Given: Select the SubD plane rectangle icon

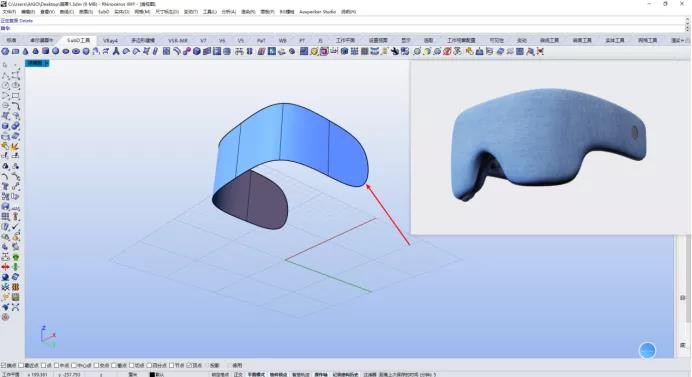Looking at the screenshot, I should pyautogui.click(x=15, y=51).
